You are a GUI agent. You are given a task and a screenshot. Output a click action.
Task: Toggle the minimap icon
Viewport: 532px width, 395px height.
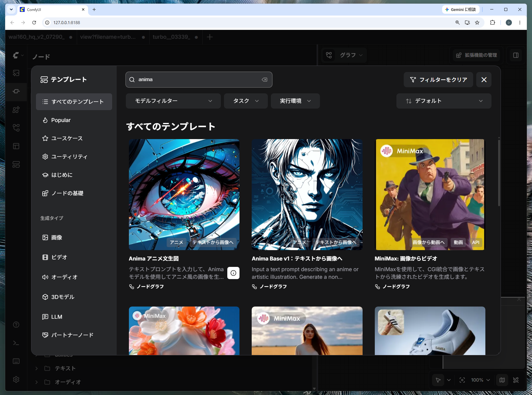(x=502, y=380)
